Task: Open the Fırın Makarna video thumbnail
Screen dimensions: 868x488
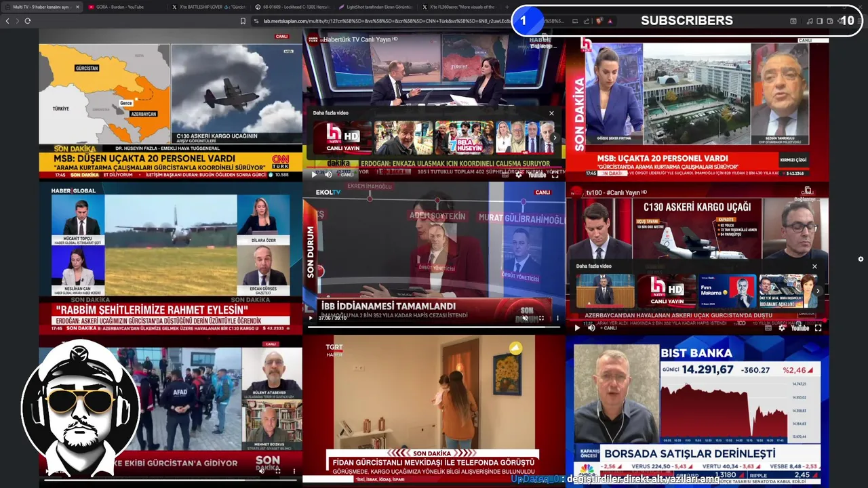Action: (727, 291)
